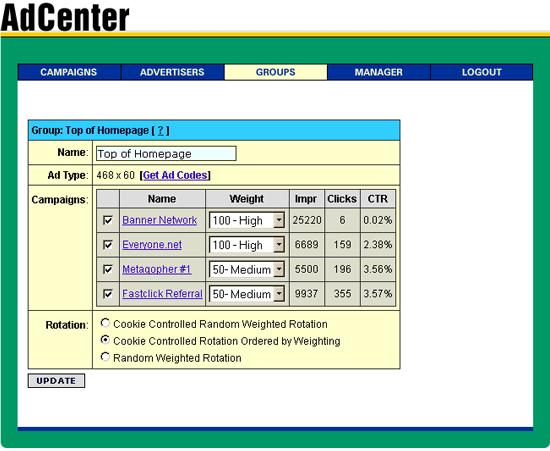
Task: Click into the group Name text field
Action: (x=166, y=154)
